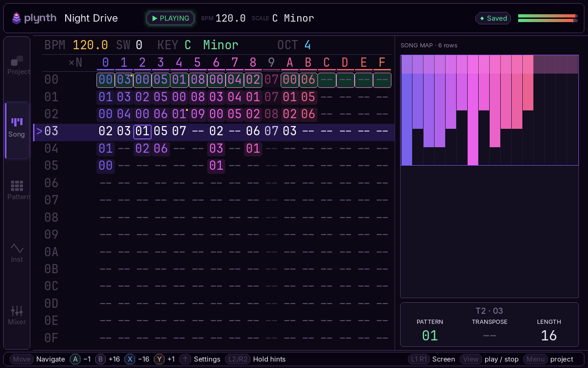This screenshot has width=588, height=368.
Task: Open the Inst screen in sidebar
Action: click(17, 253)
